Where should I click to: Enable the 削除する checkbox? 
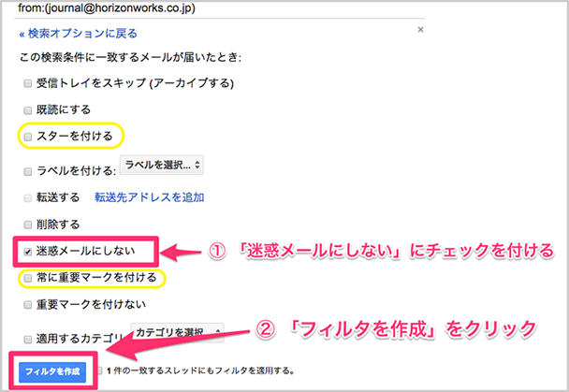click(27, 225)
